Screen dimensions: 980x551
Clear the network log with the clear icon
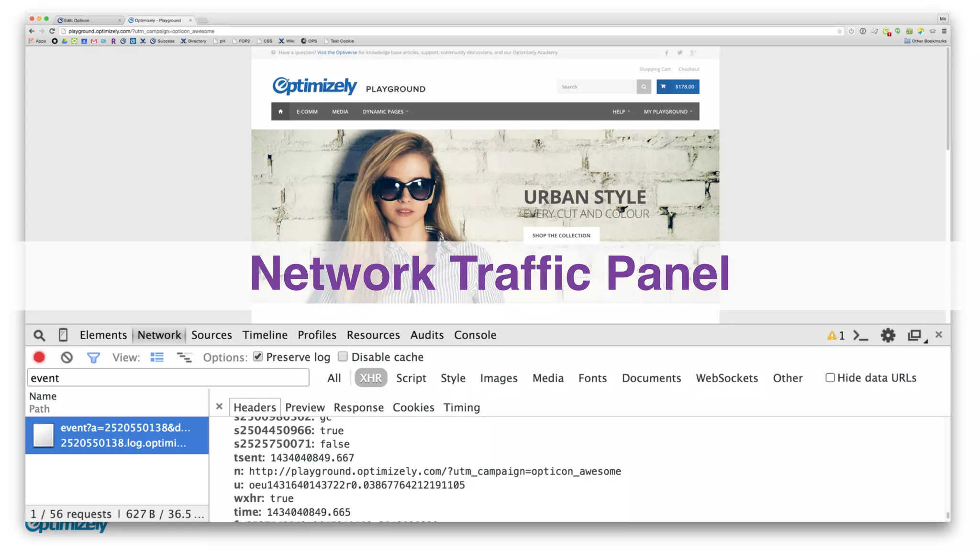point(67,357)
